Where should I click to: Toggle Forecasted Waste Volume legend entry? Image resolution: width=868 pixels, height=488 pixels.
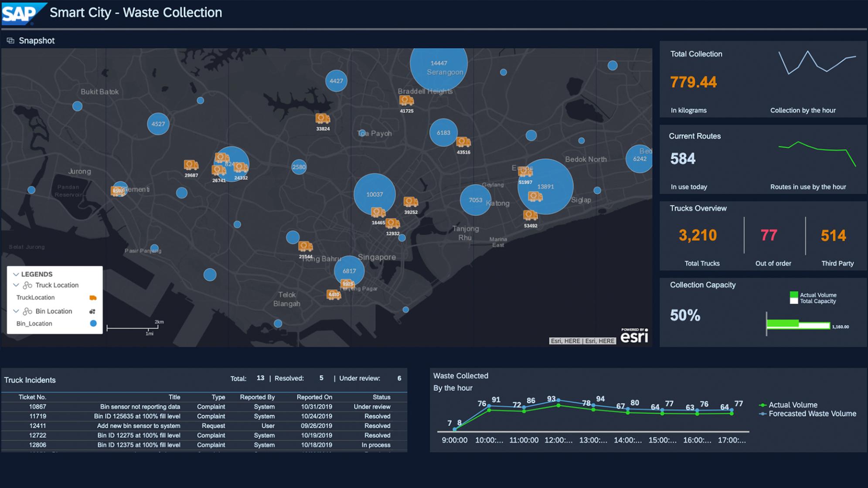coord(808,414)
